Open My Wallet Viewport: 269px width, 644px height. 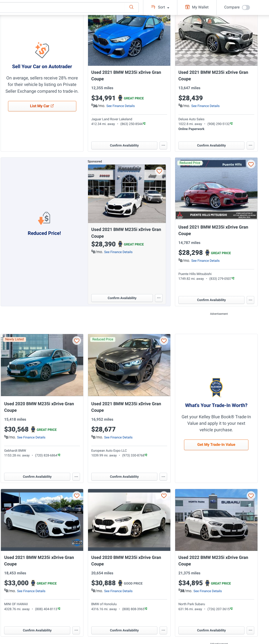tap(197, 7)
